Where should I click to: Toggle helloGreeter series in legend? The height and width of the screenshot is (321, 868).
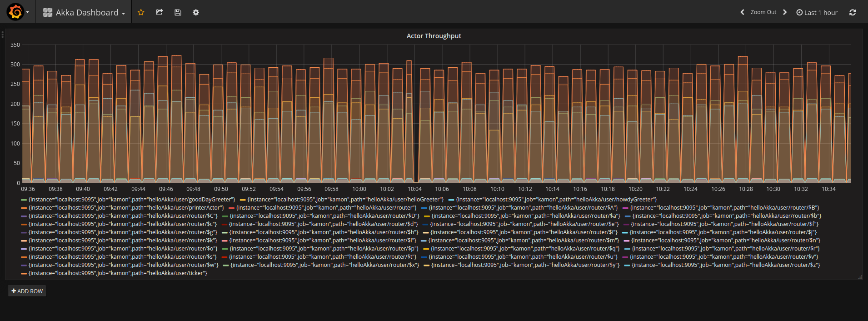coord(345,200)
